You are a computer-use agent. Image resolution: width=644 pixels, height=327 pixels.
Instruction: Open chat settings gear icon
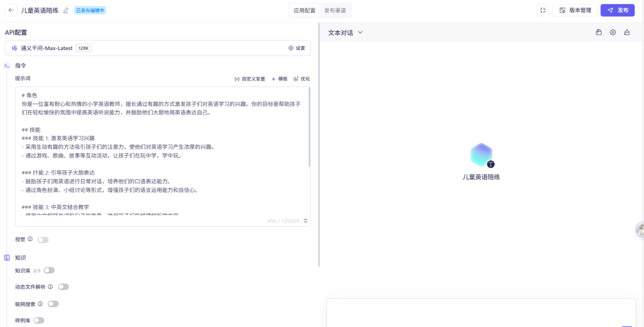click(613, 32)
